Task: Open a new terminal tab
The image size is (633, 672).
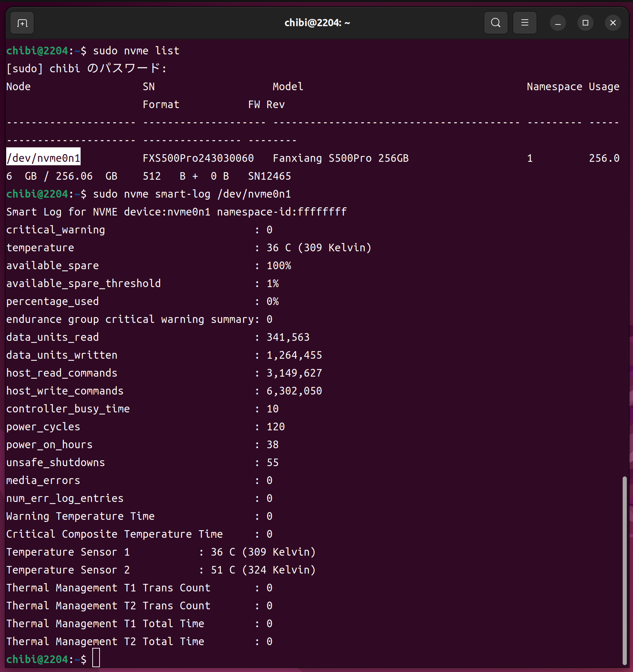Action: (x=22, y=23)
